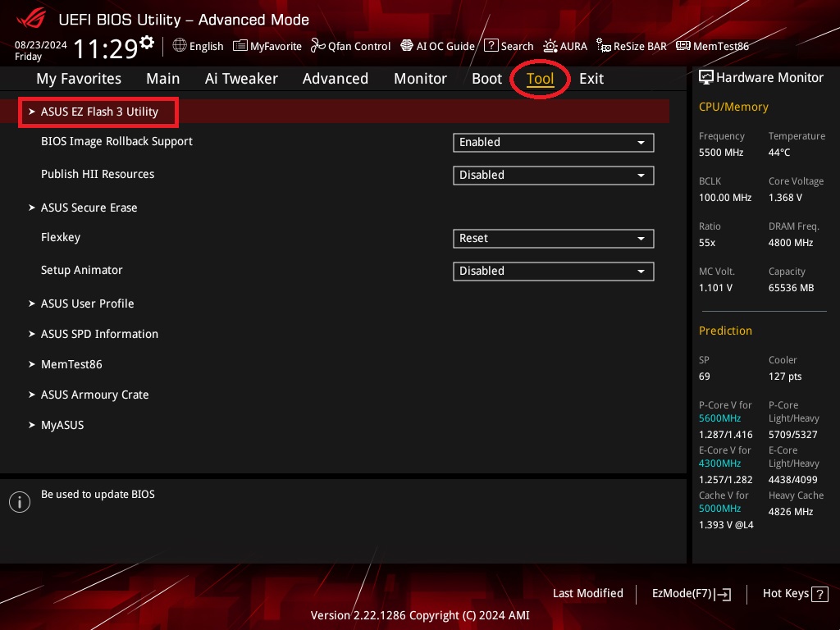The height and width of the screenshot is (630, 840).
Task: Switch to EzMode(F7)
Action: [682, 593]
